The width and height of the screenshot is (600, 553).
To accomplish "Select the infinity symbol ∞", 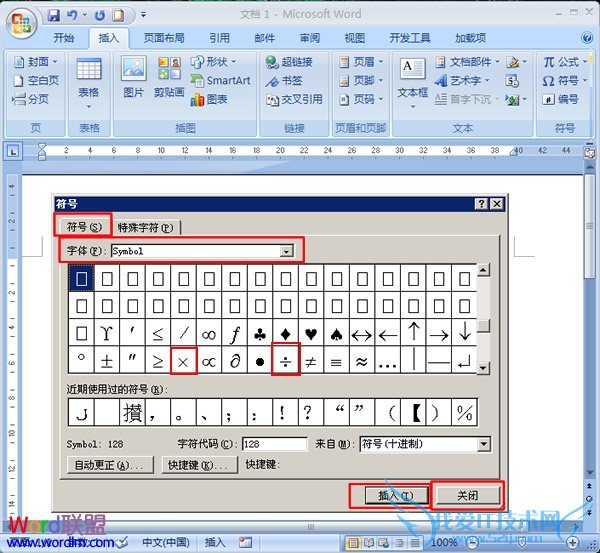I will pyautogui.click(x=209, y=334).
